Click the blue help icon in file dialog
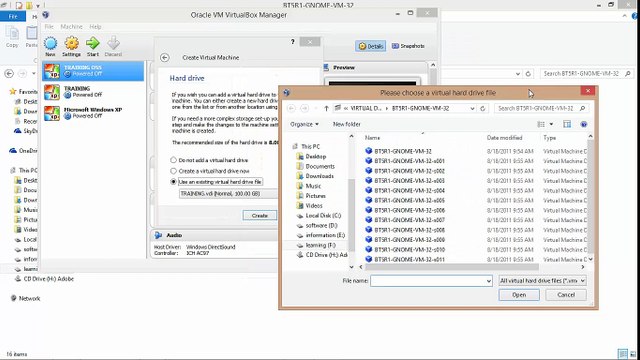 point(584,124)
